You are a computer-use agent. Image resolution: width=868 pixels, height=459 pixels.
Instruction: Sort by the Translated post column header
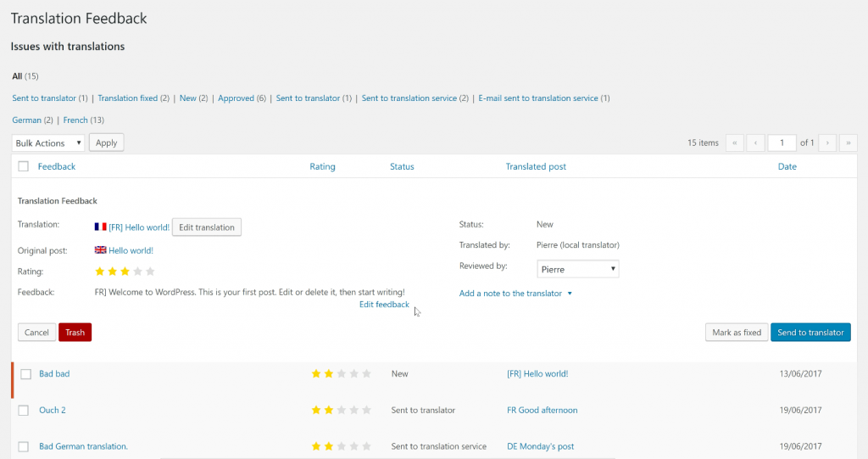[x=536, y=166]
